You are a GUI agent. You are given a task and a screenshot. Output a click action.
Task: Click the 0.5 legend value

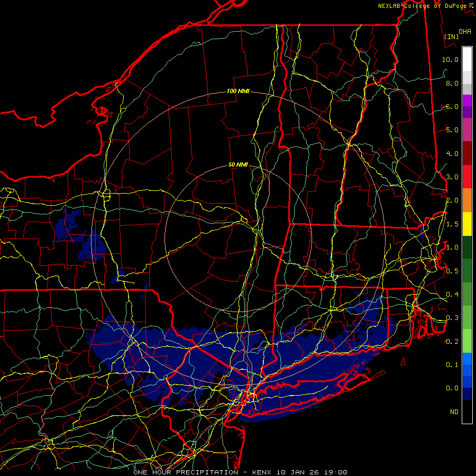click(x=452, y=271)
